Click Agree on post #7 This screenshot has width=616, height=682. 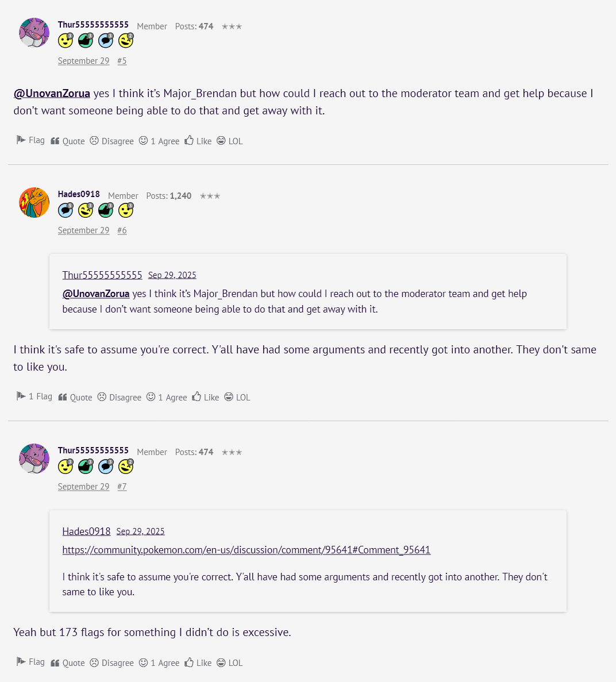point(160,662)
